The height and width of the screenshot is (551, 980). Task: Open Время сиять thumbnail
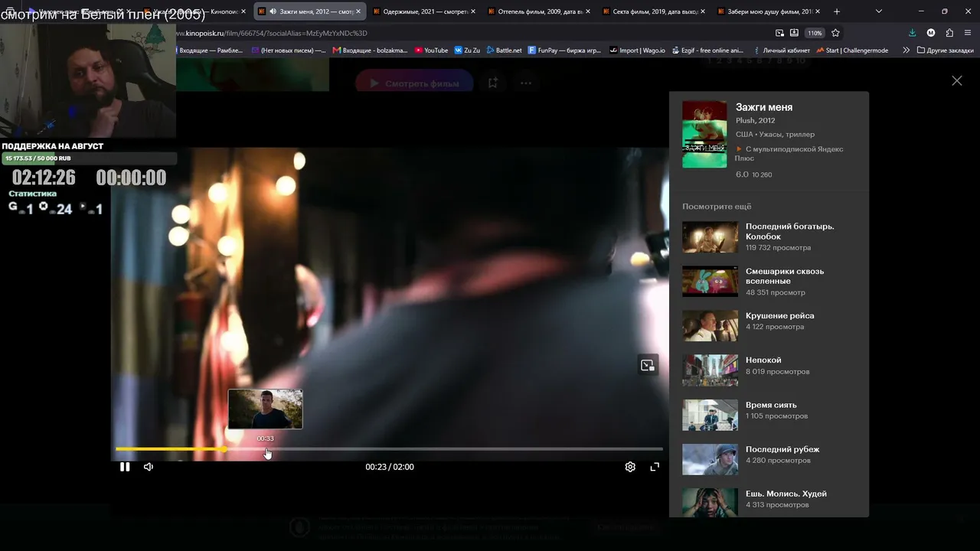(x=710, y=416)
